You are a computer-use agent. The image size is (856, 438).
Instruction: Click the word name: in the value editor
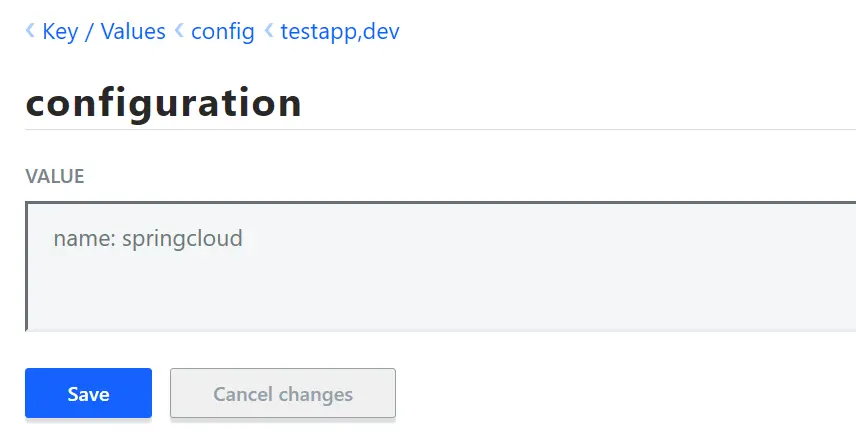[x=84, y=239]
